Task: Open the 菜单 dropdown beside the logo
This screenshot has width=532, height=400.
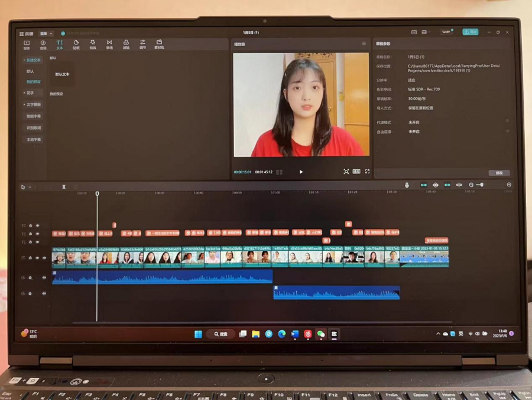Action: click(46, 34)
